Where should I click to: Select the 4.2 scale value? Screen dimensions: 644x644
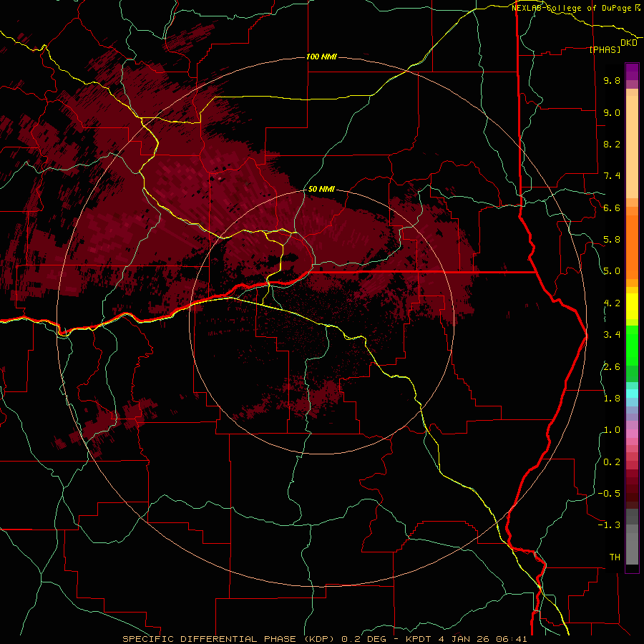click(612, 303)
